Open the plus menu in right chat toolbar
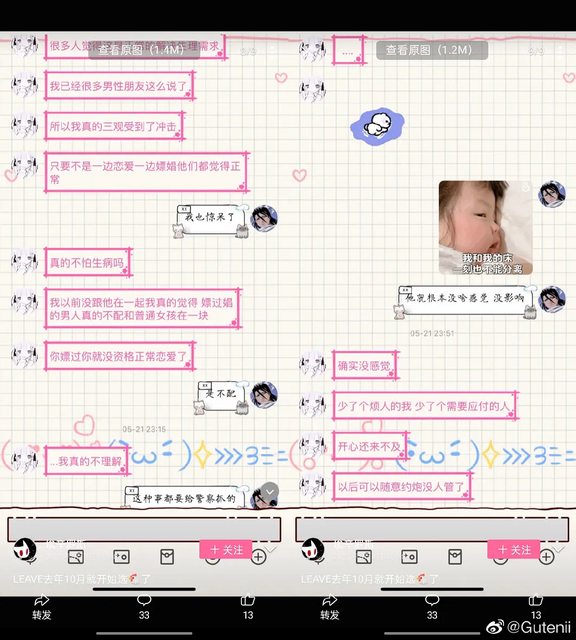 (x=546, y=557)
